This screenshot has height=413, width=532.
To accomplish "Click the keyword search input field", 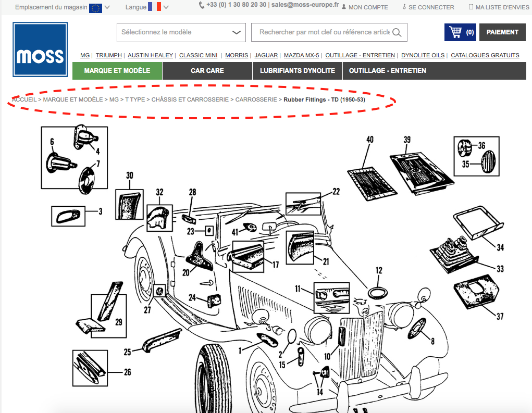I will (x=324, y=32).
